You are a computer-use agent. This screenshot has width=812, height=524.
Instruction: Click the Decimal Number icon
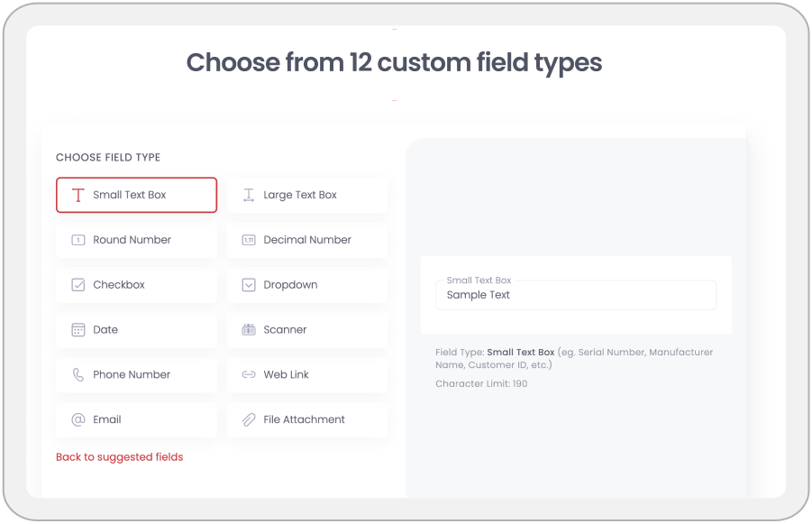point(249,240)
